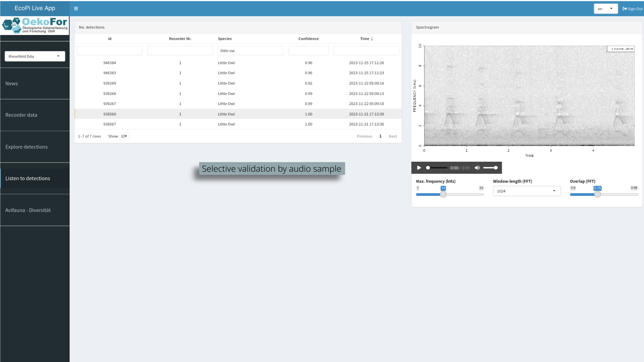Click the hamburger sidebar toggle icon

click(76, 8)
